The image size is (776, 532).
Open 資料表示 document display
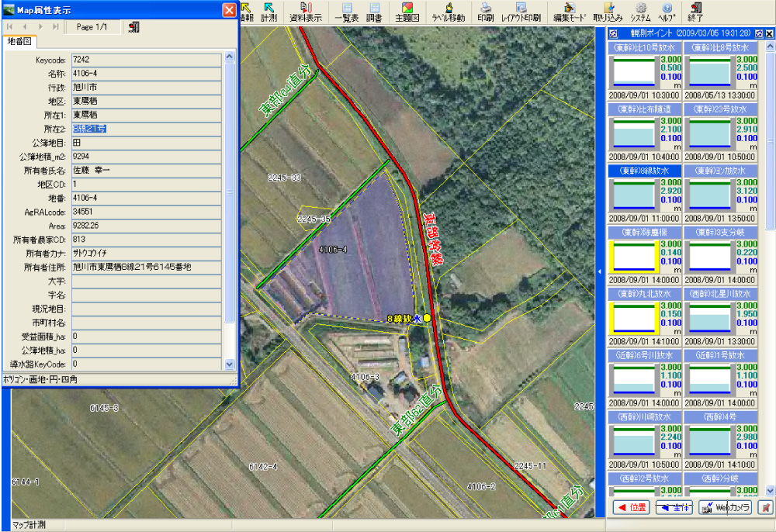coord(306,12)
